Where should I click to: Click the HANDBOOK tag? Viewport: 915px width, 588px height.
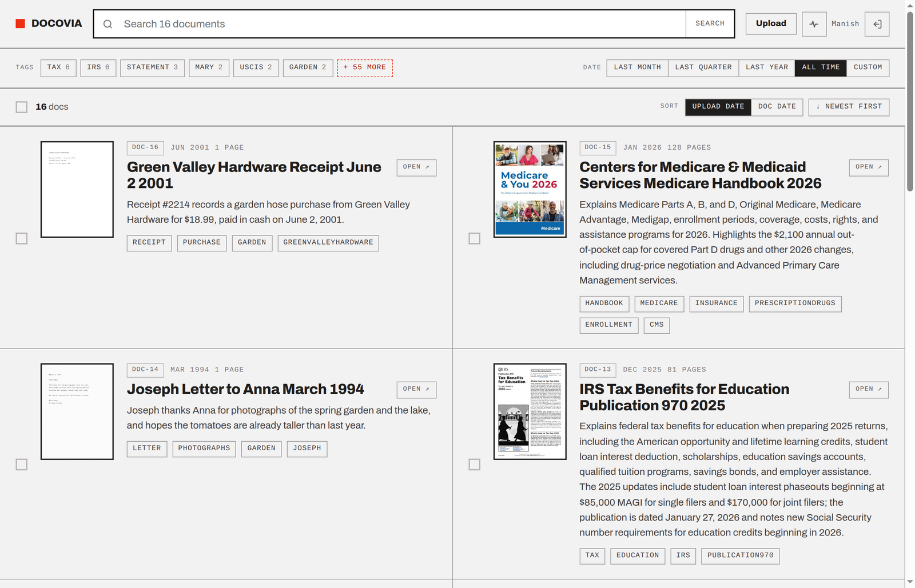pos(604,303)
